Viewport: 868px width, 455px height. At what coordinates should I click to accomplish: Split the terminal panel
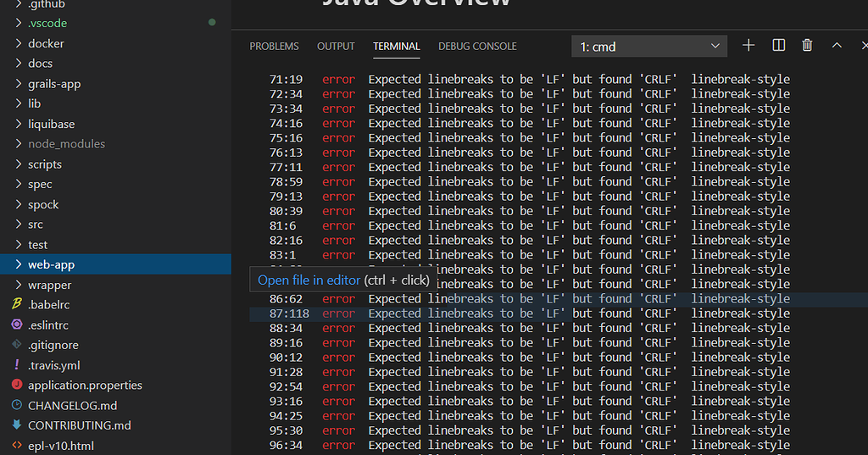[x=779, y=46]
